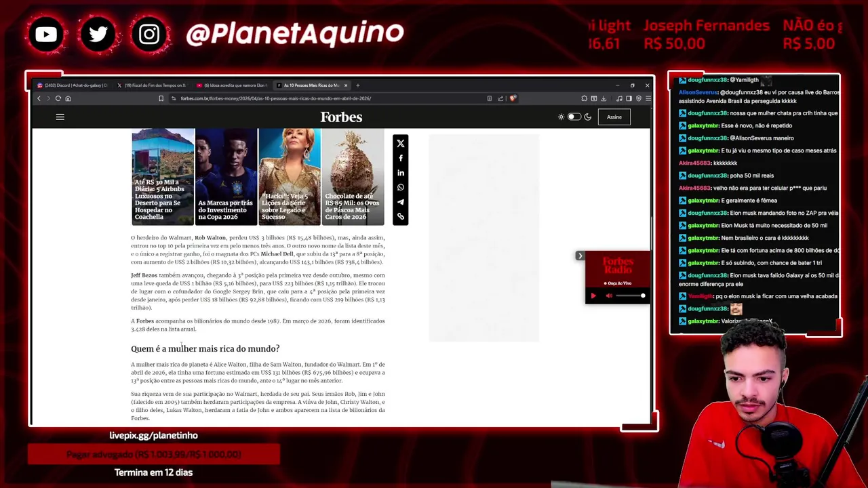
Task: Open the browser home page button
Action: pos(68,98)
